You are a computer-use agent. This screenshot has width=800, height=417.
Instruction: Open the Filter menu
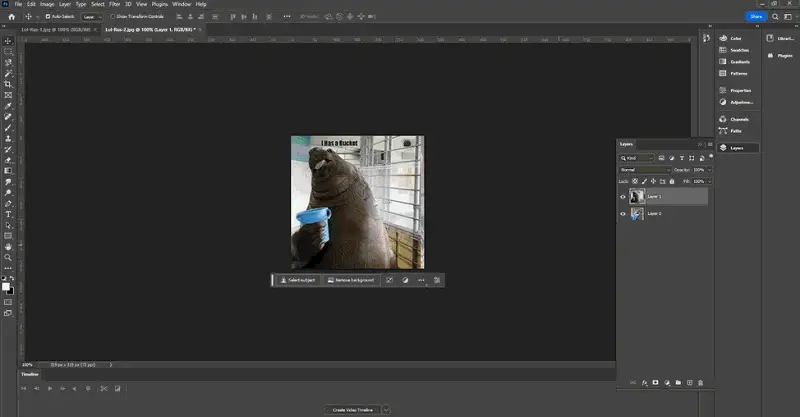(115, 4)
